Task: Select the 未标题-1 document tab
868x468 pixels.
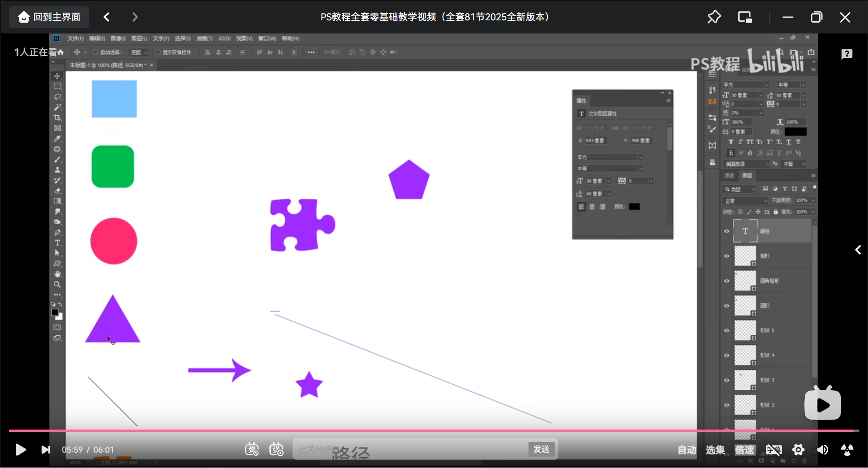Action: [x=108, y=65]
